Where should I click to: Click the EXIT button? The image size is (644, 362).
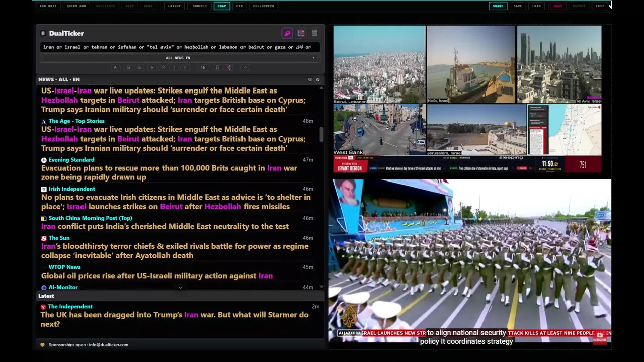pyautogui.click(x=600, y=6)
